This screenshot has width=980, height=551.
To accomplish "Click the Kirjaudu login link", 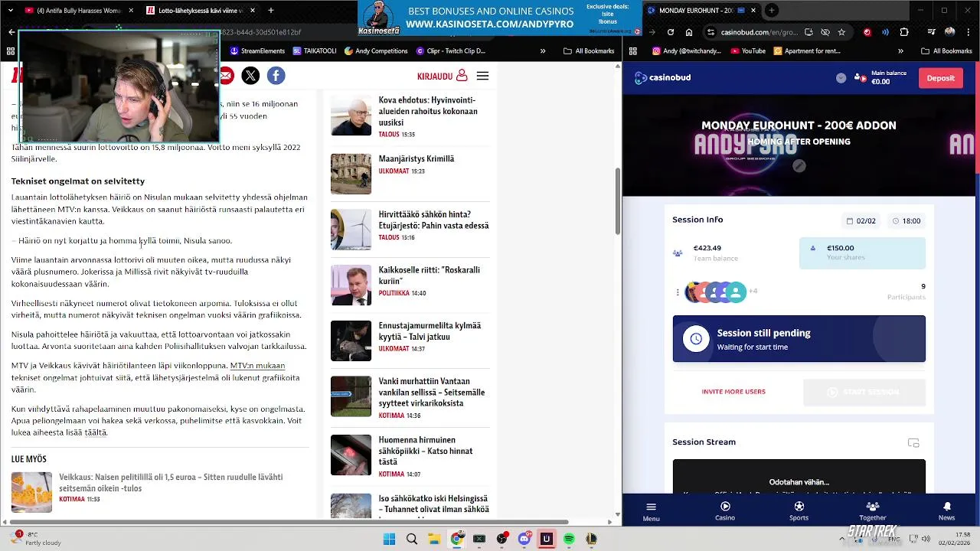I will [442, 76].
